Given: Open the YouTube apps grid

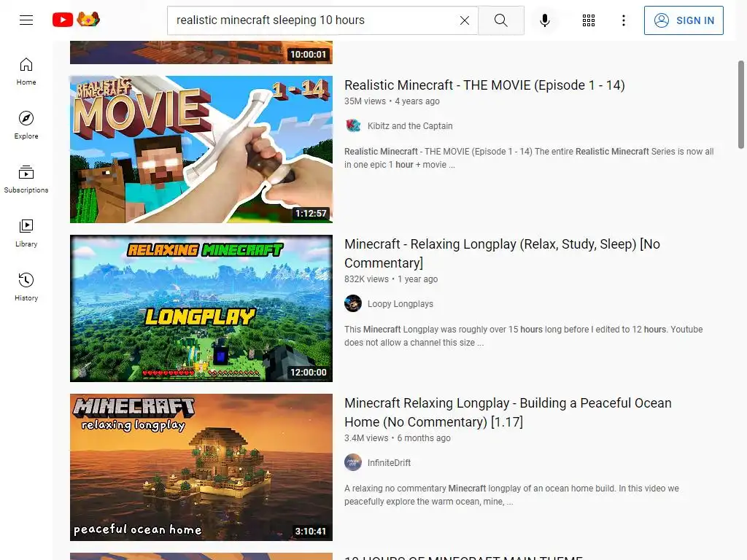Looking at the screenshot, I should (x=589, y=20).
